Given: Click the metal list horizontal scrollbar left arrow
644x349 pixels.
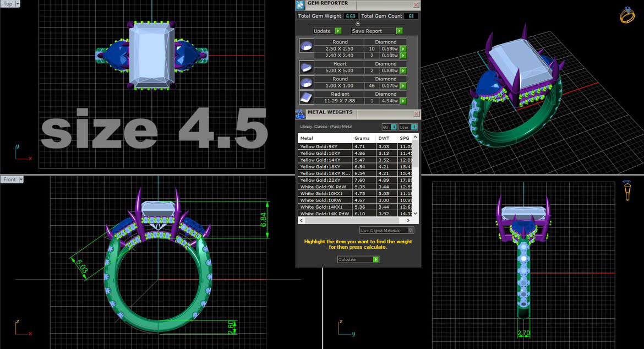Looking at the screenshot, I should coord(302,221).
